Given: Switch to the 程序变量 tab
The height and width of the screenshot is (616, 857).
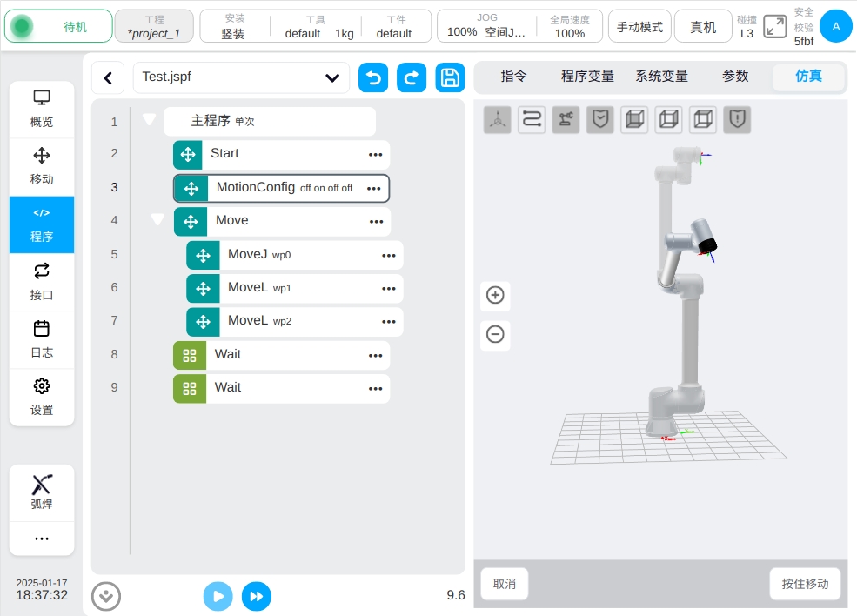Looking at the screenshot, I should coord(587,77).
